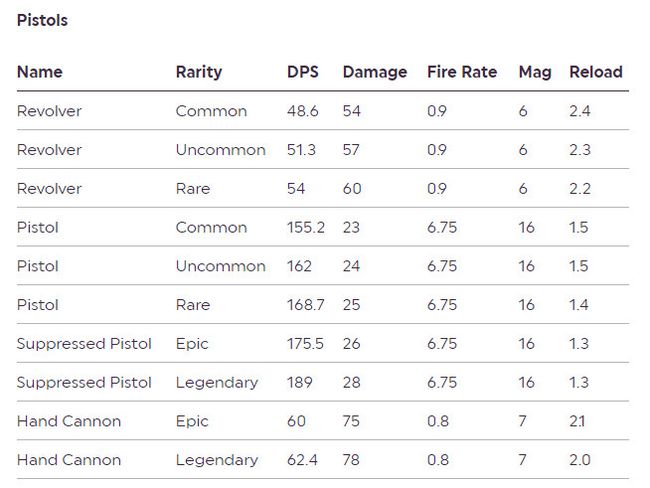Viewport: 650px width, 488px height.
Task: Click the Rare rarity in Revolver row
Action: tap(193, 189)
